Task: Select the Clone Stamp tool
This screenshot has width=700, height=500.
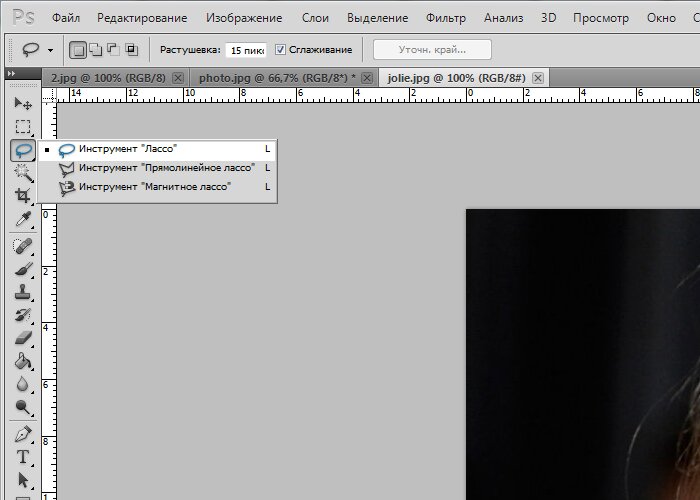Action: click(23, 293)
